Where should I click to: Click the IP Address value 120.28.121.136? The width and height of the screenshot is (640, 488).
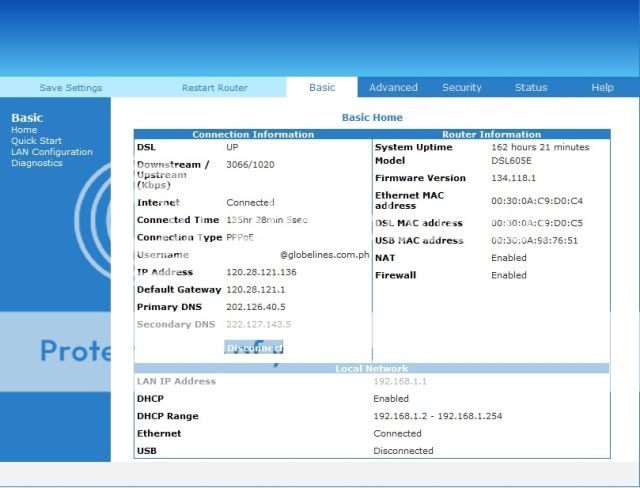[261, 272]
